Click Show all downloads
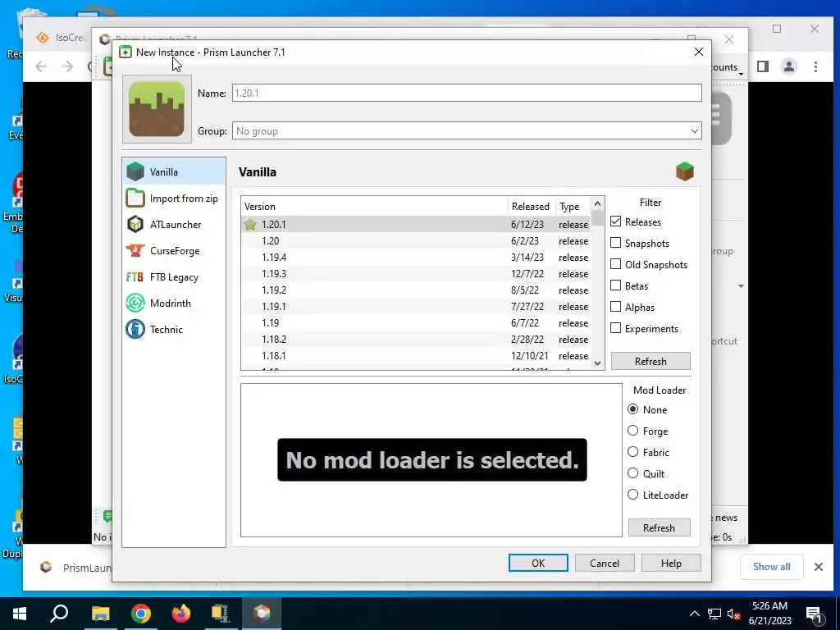 click(x=771, y=567)
